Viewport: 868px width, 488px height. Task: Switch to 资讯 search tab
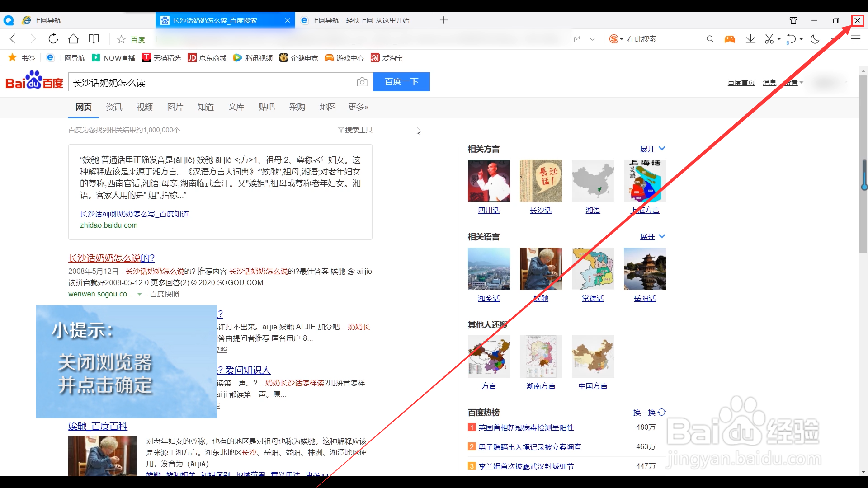[x=114, y=107]
